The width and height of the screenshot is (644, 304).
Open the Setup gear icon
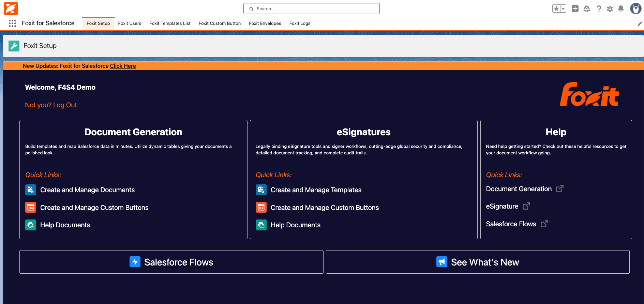click(610, 9)
